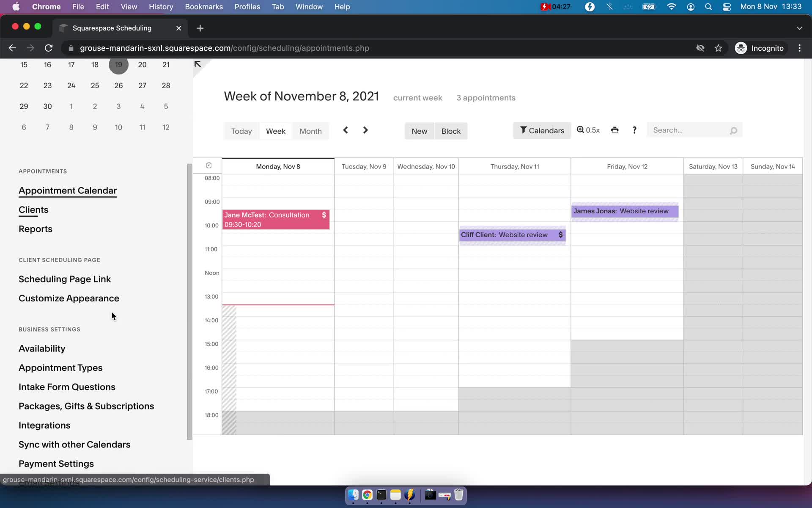Image resolution: width=812 pixels, height=508 pixels.
Task: Open Appointment Calendar link
Action: click(x=68, y=190)
